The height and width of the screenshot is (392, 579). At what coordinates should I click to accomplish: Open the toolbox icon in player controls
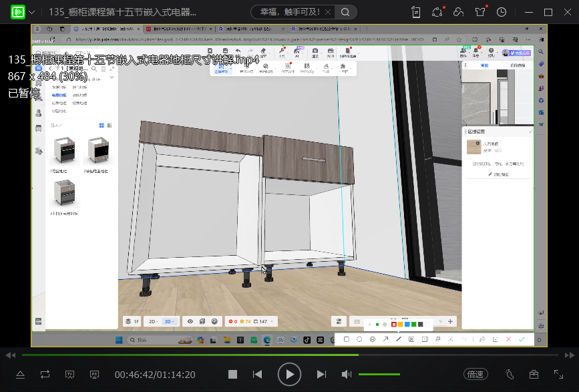[x=534, y=375]
